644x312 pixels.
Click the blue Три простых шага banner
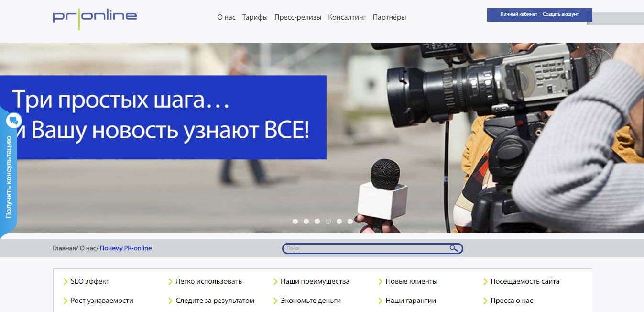[163, 117]
